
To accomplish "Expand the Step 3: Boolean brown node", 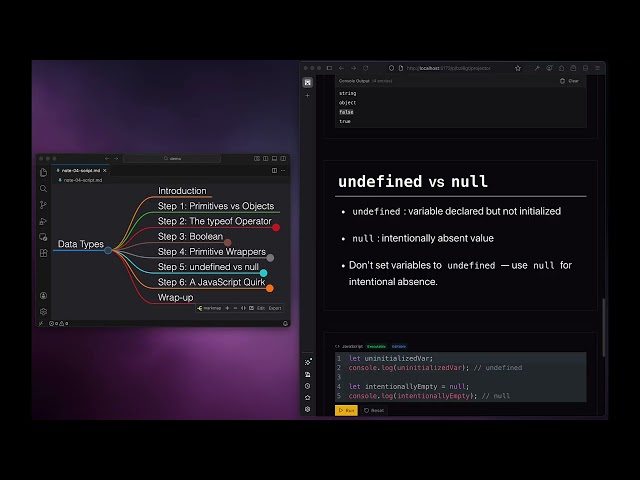I will coord(227,243).
